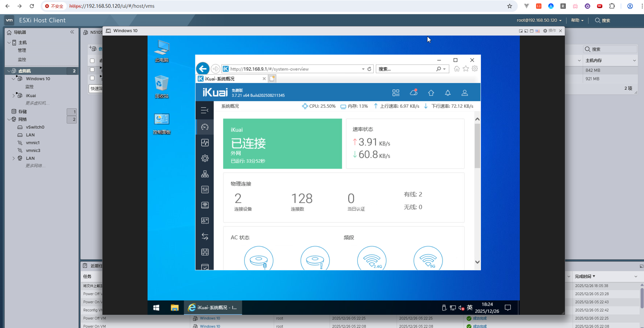Open the iKuai notification bell

tap(447, 92)
